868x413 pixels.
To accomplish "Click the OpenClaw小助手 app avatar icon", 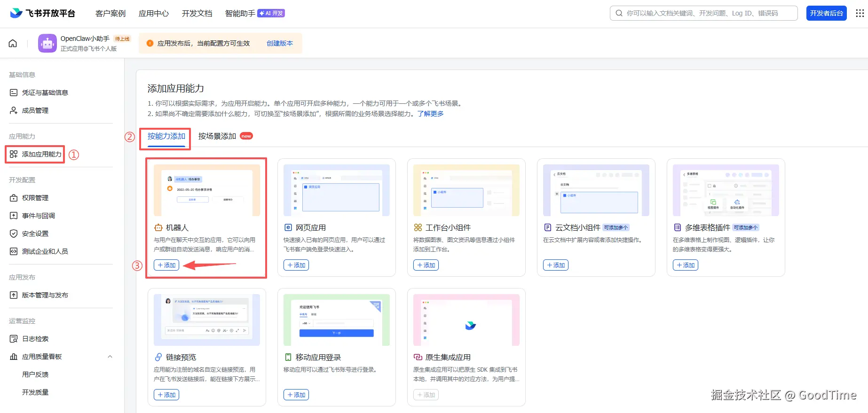I will (x=47, y=43).
